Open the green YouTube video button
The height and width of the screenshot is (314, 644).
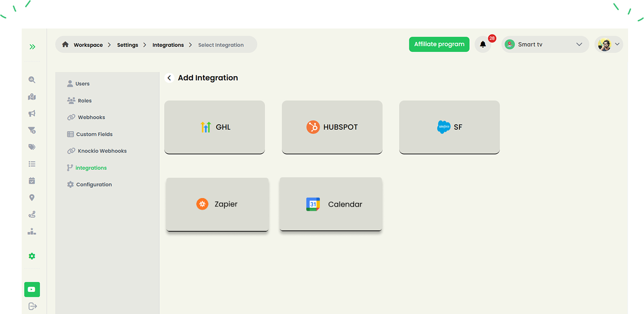click(32, 289)
